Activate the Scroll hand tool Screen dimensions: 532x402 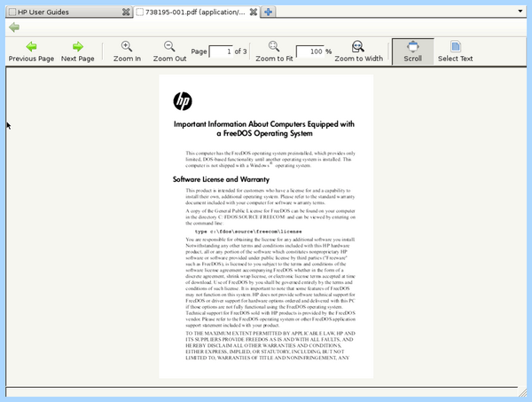413,51
